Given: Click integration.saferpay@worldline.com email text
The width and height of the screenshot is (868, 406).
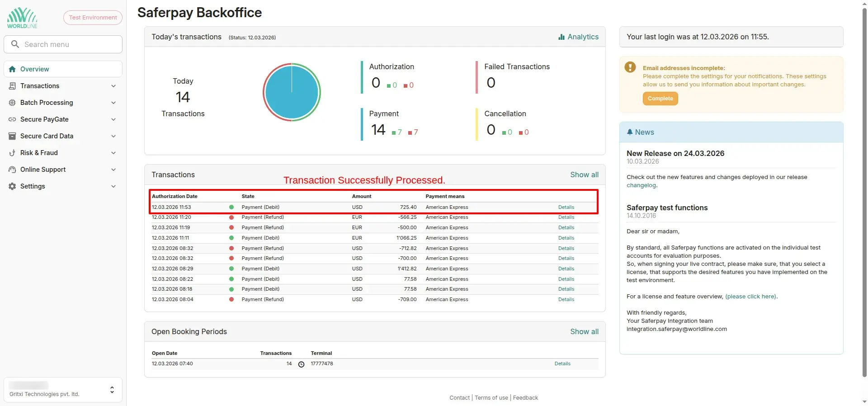Looking at the screenshot, I should point(677,329).
